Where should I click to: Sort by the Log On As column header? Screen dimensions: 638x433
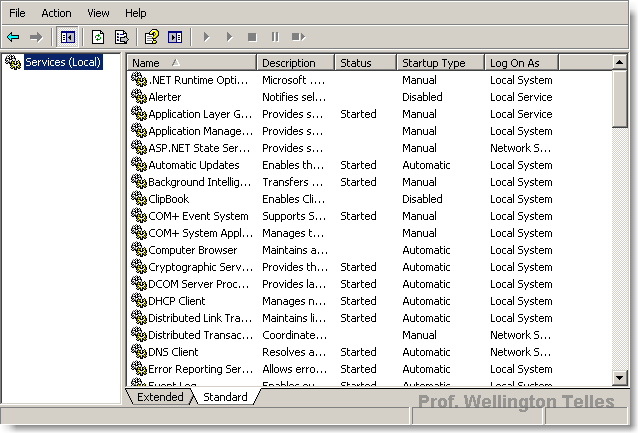522,63
